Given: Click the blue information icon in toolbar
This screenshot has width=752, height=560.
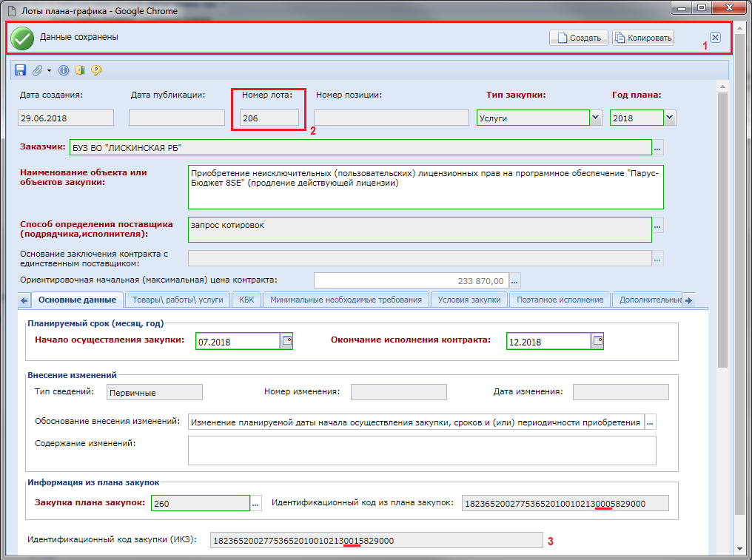Looking at the screenshot, I should [64, 70].
